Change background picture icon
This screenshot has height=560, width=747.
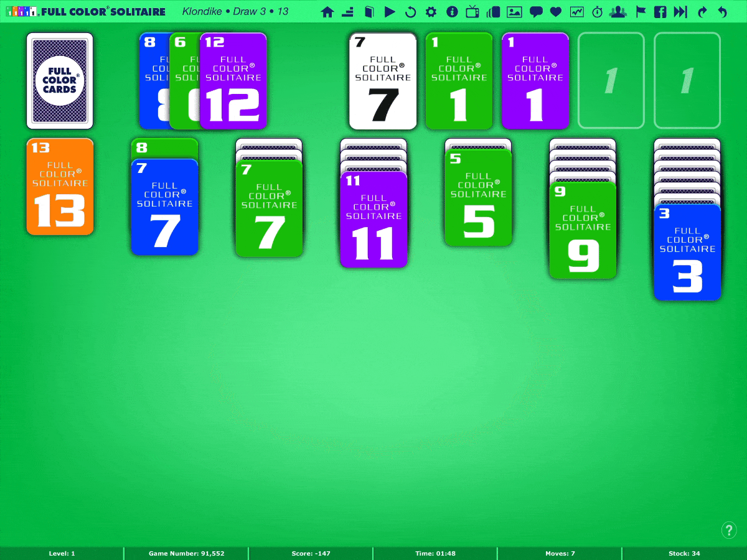(x=514, y=12)
